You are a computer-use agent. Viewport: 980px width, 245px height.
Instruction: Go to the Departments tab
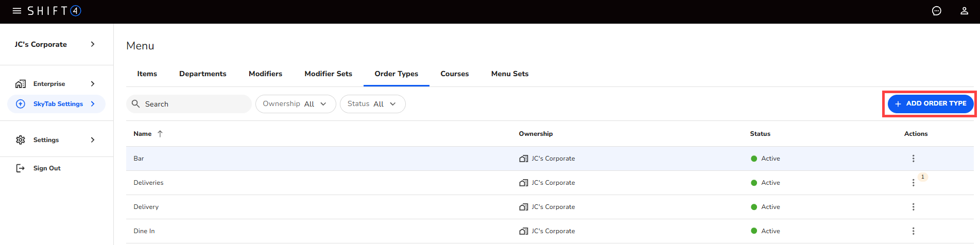(202, 74)
